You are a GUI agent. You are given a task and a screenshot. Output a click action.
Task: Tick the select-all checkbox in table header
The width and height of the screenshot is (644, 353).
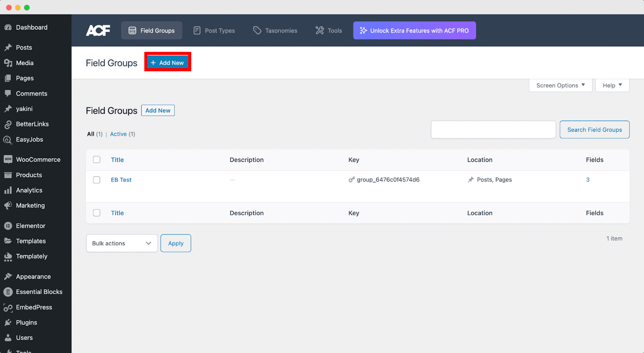[x=97, y=160]
